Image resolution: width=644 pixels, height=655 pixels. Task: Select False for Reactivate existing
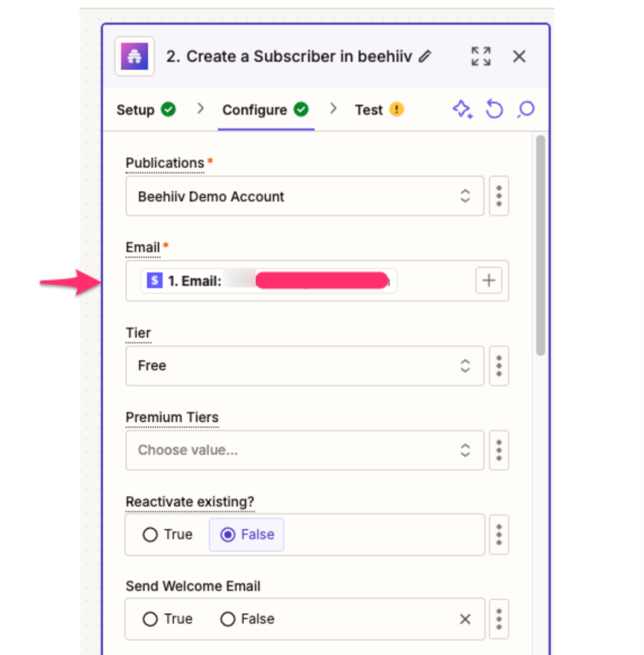(228, 535)
